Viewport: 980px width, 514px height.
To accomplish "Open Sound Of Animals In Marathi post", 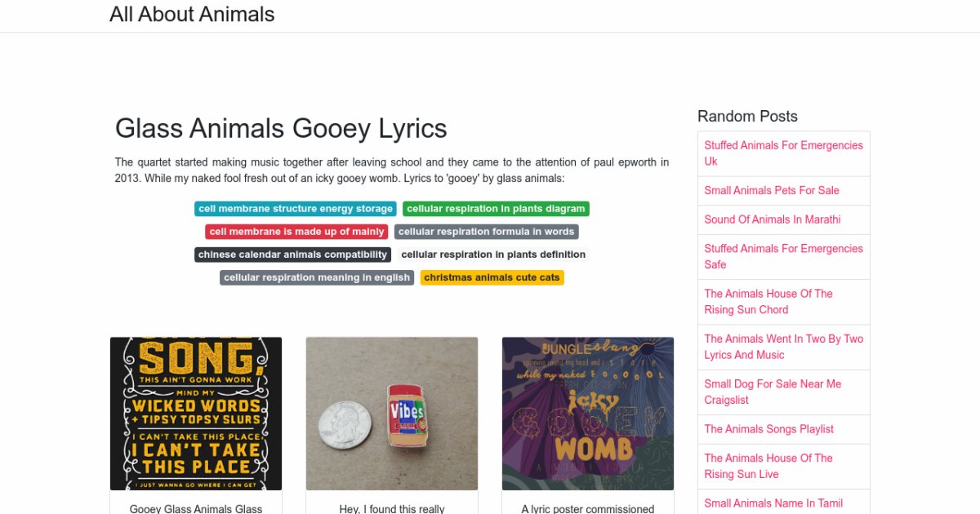I will pyautogui.click(x=772, y=219).
